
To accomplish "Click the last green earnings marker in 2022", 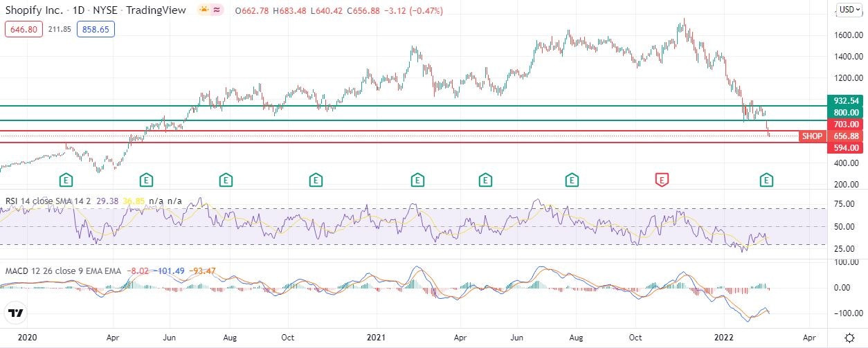I will [x=766, y=180].
